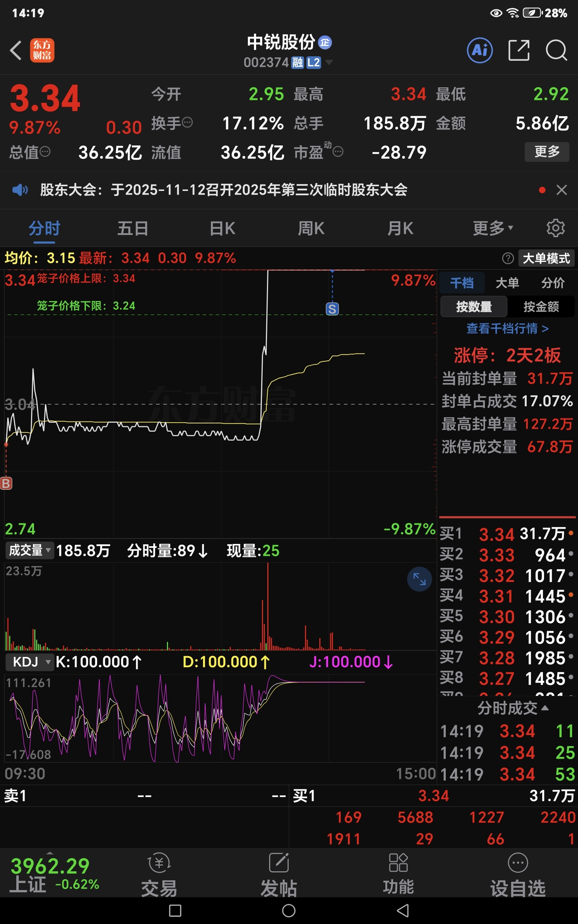Tap the queue order value 5688
Viewport: 578px width, 924px height.
click(x=415, y=818)
